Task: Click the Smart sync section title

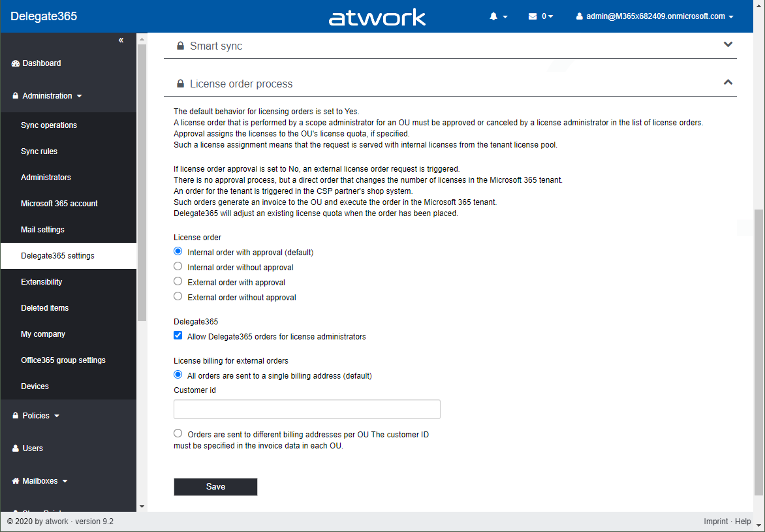Action: [216, 46]
